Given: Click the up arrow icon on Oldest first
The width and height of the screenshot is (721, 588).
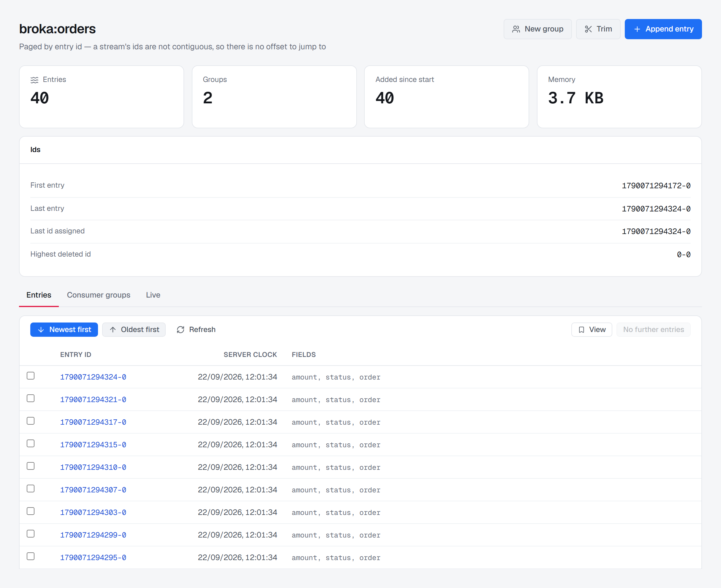Looking at the screenshot, I should pos(113,330).
